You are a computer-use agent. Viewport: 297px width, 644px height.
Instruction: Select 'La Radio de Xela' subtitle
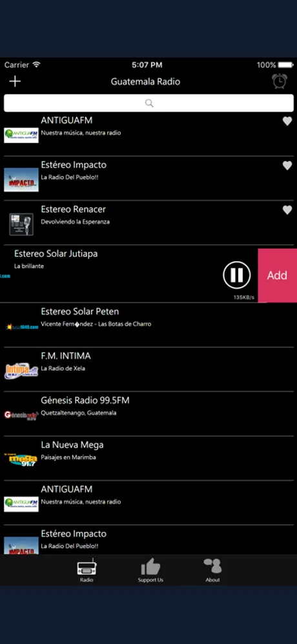(x=63, y=369)
